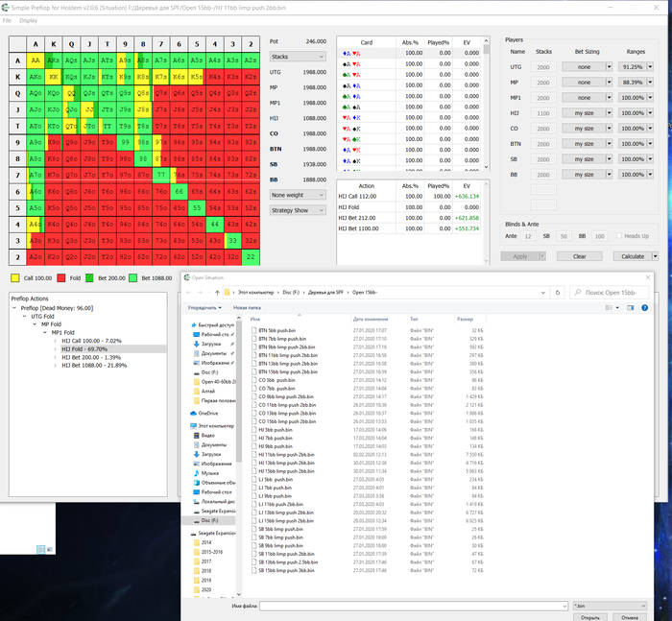Screen dimensions: 672x621
Task: Click 'Отмена' button in file dialog
Action: tap(629, 617)
